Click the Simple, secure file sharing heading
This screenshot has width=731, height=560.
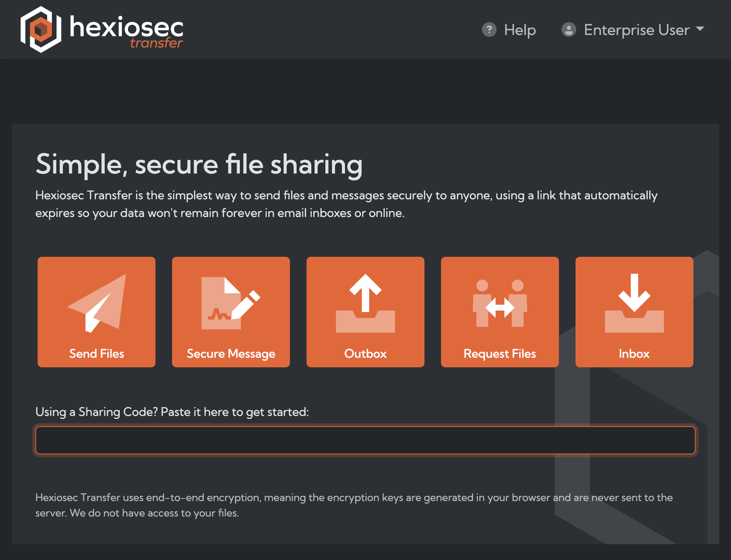click(x=199, y=164)
